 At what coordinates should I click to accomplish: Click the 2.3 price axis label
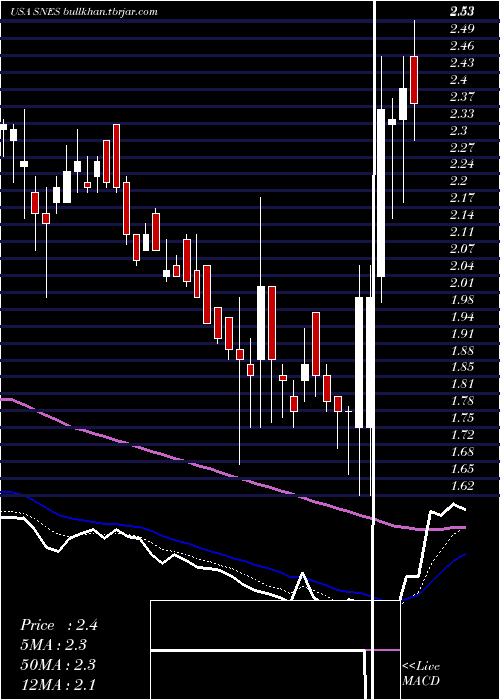coord(459,131)
